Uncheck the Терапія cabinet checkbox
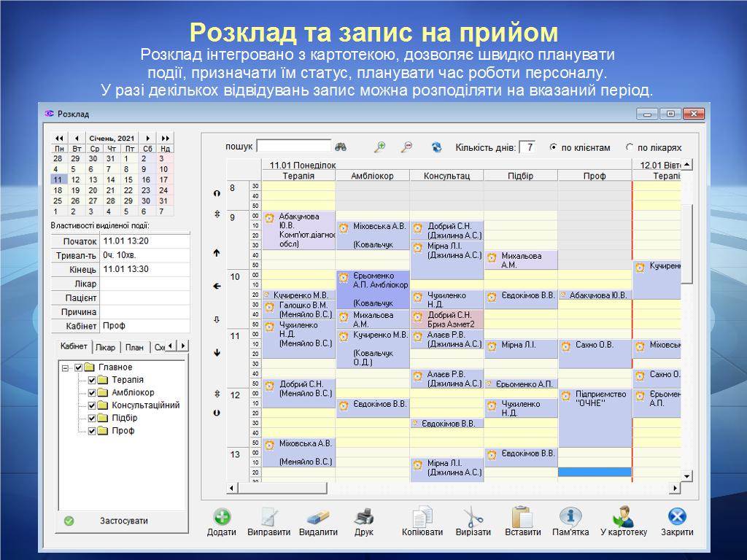This screenshot has height=560, width=747. pos(92,380)
